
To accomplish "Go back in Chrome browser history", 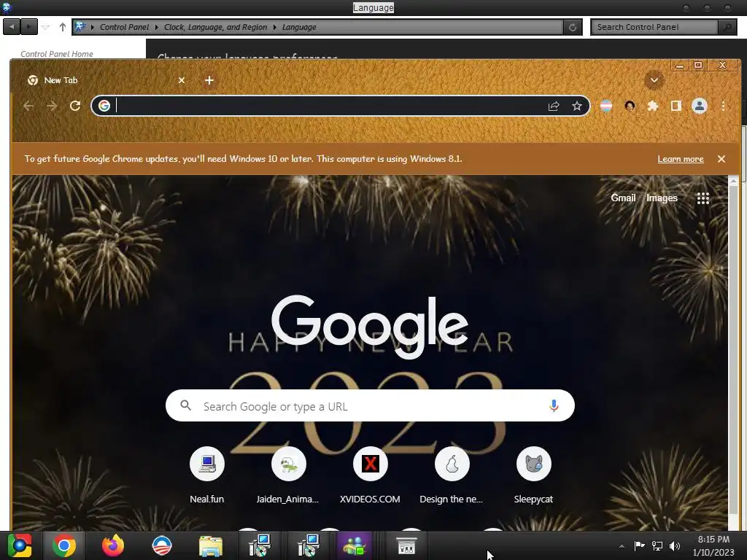I will pyautogui.click(x=28, y=106).
